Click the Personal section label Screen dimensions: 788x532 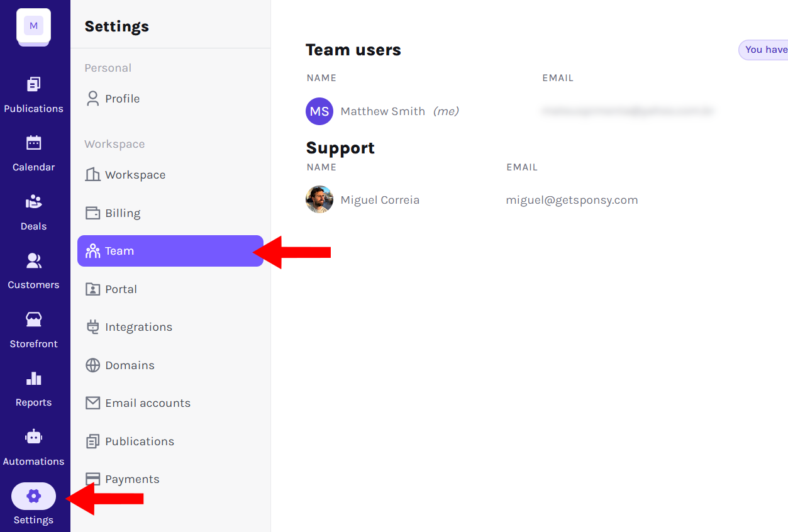point(108,68)
